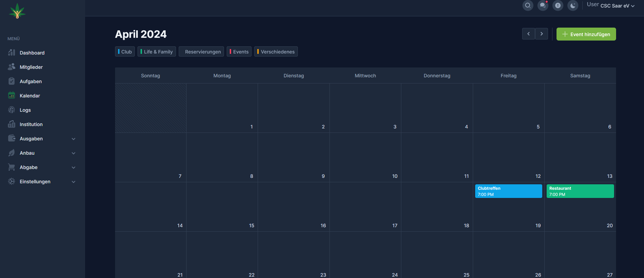The height and width of the screenshot is (278, 644).
Task: Click the cannabis leaf app logo
Action: [x=17, y=11]
